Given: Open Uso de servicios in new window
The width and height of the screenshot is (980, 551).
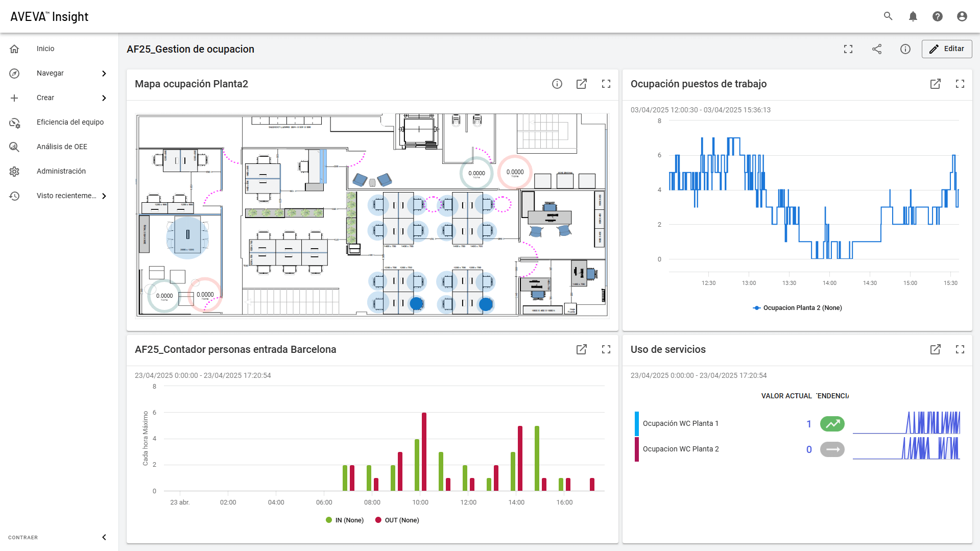Looking at the screenshot, I should click(x=936, y=349).
